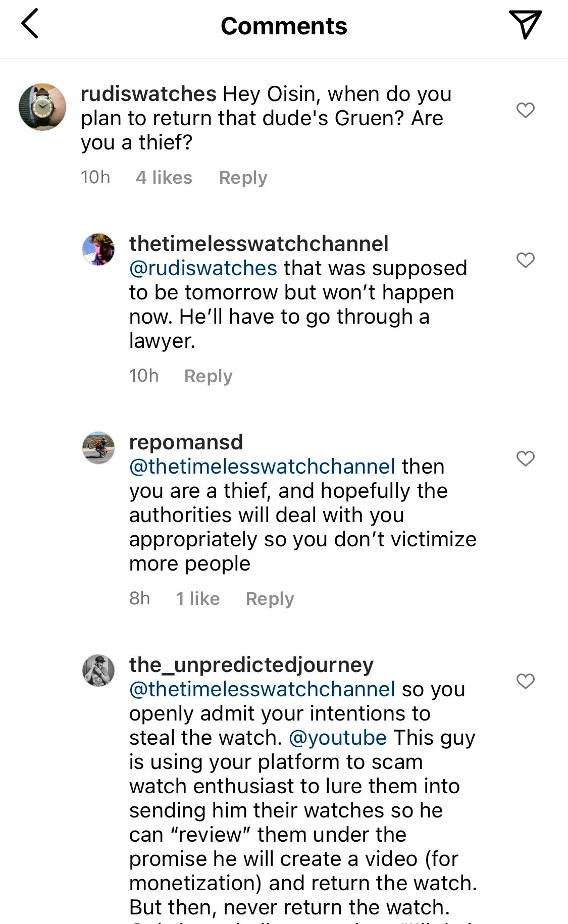Open the @youtube mention link

(x=338, y=738)
